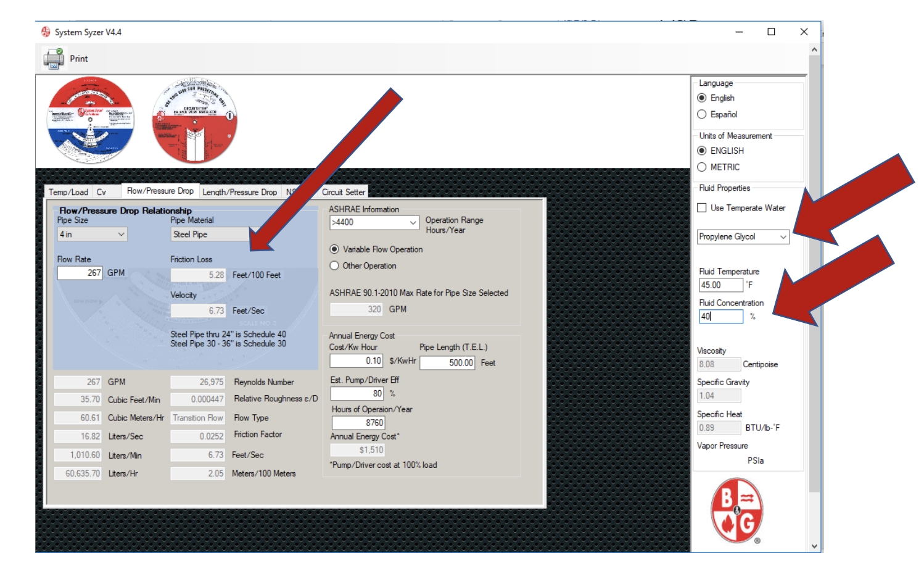Click the Fluid Concentration input field
The height and width of the screenshot is (579, 924).
click(721, 317)
